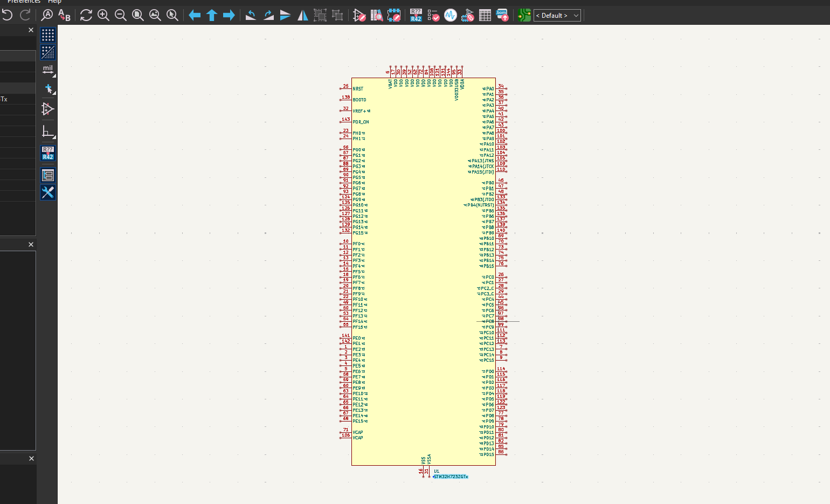Mirror selection horizontally
The height and width of the screenshot is (504, 830).
303,15
